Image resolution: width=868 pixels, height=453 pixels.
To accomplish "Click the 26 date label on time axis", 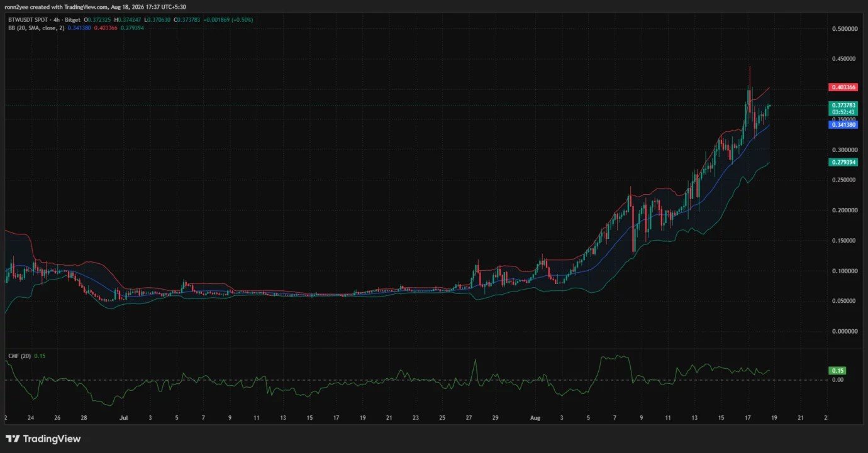I will 57,417.
